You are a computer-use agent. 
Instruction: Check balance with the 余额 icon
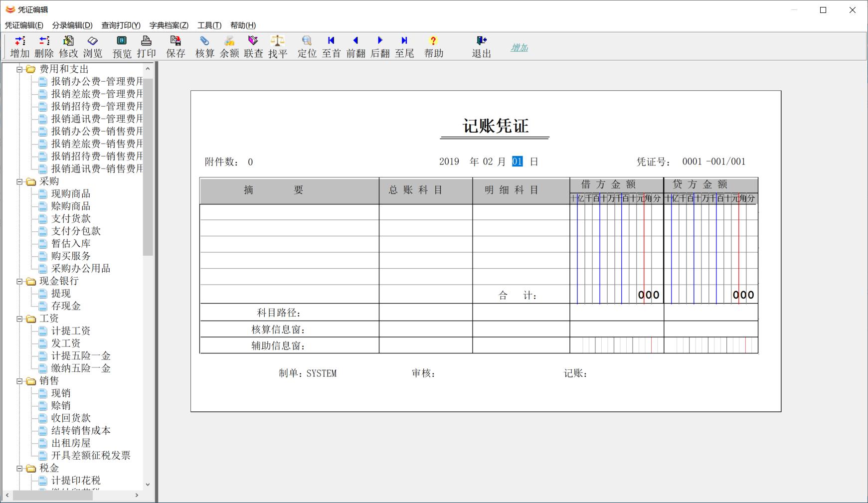tap(229, 46)
